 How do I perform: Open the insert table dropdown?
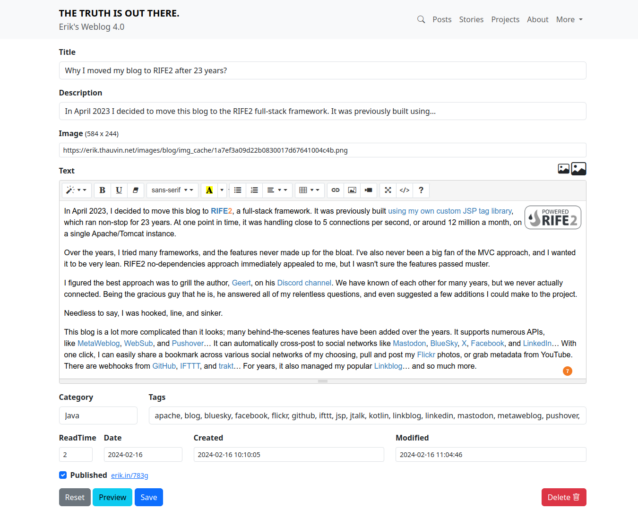point(309,190)
